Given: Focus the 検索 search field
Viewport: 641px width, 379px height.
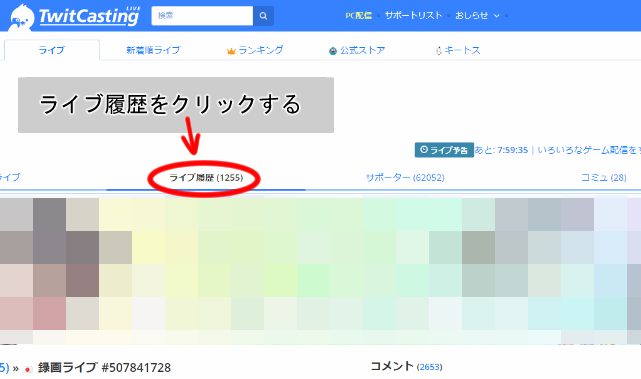Looking at the screenshot, I should [202, 16].
